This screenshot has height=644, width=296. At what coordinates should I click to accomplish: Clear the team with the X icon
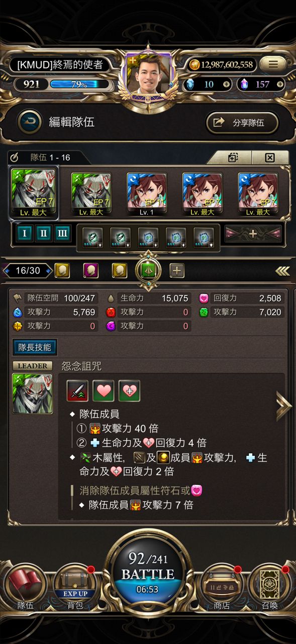[270, 157]
